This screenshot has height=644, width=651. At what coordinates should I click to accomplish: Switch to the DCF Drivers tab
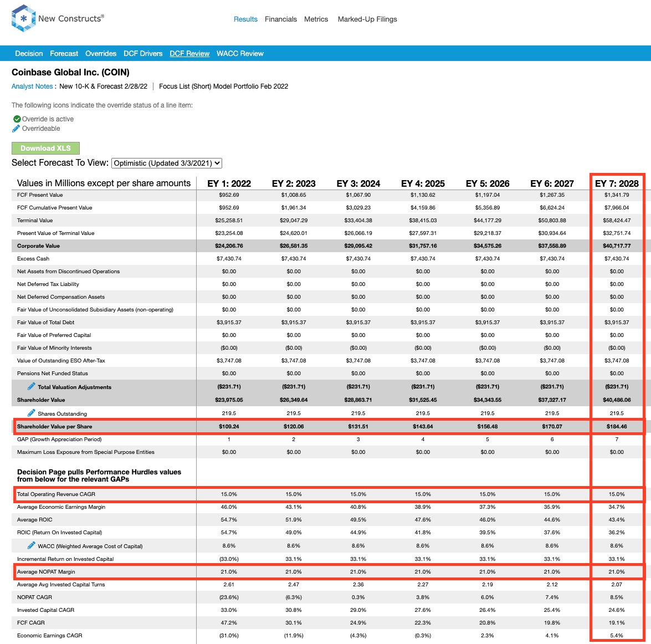click(143, 54)
